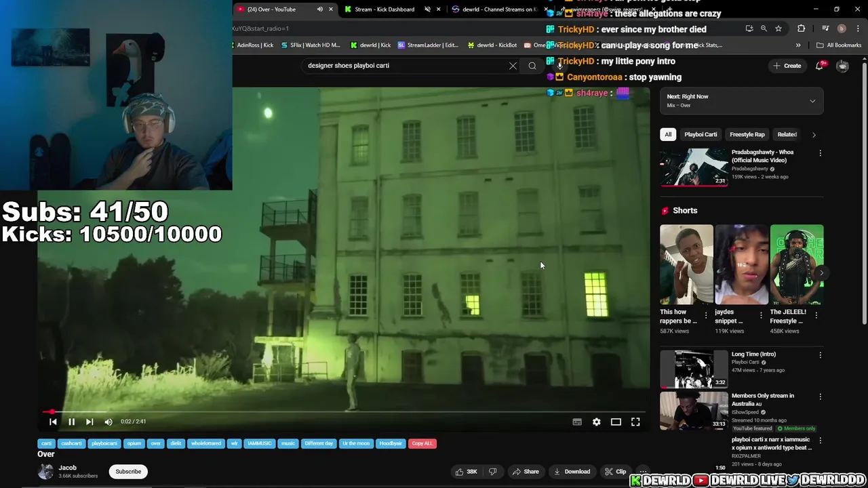Click the red Copy ALL tags button
This screenshot has height=488, width=868.
[x=422, y=443]
